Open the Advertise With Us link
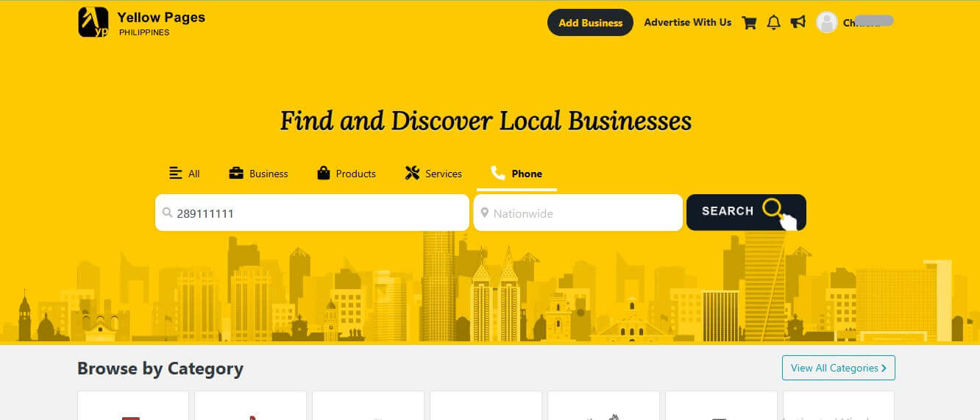This screenshot has width=980, height=420. pyautogui.click(x=688, y=23)
